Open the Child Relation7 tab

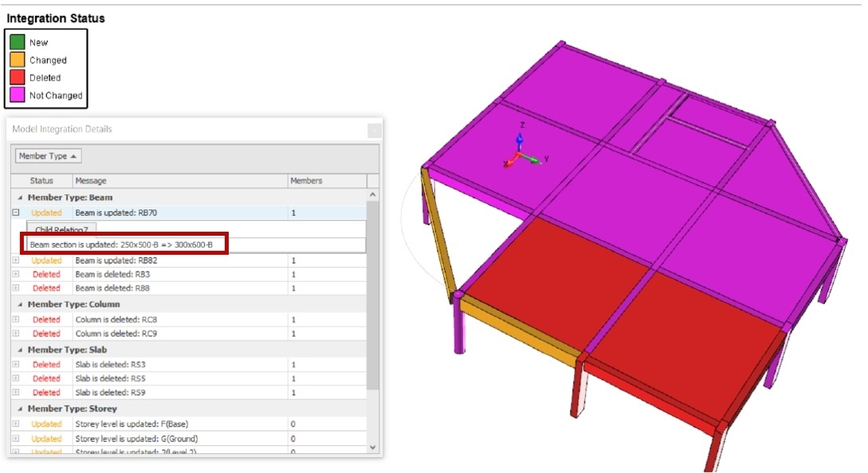click(61, 229)
